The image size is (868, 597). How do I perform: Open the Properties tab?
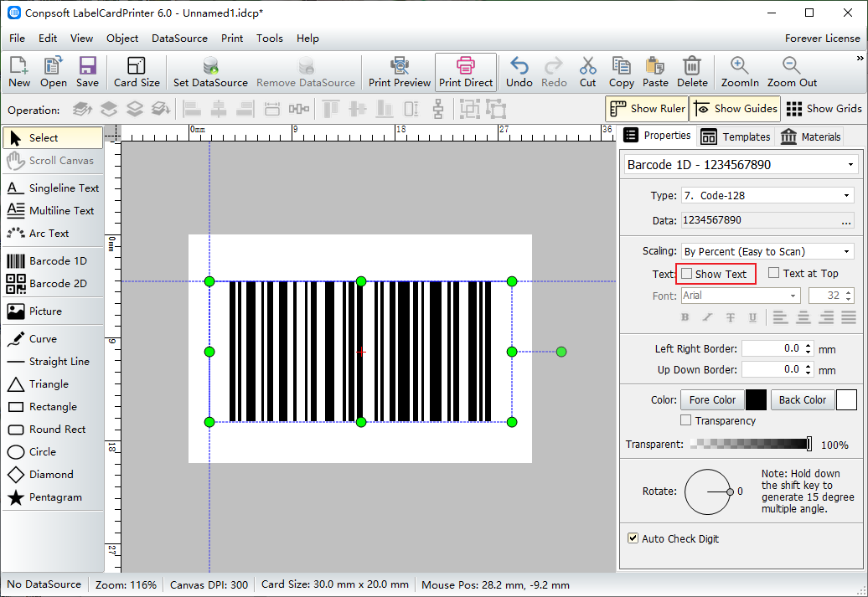coord(657,136)
